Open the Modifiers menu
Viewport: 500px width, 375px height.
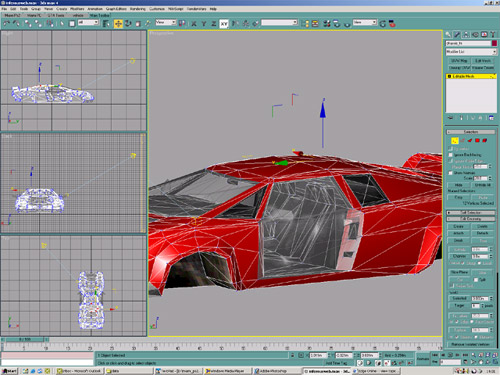(x=77, y=9)
